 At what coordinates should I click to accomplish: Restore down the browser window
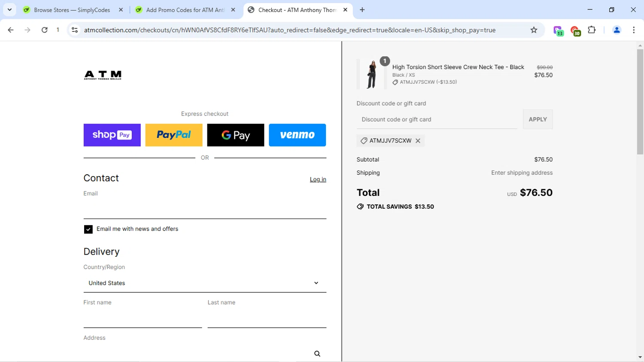611,9
